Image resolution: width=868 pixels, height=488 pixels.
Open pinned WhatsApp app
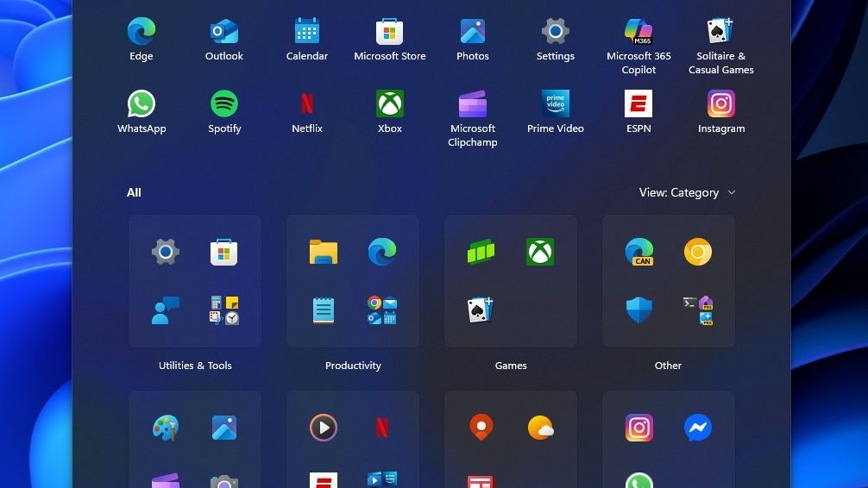tap(142, 112)
